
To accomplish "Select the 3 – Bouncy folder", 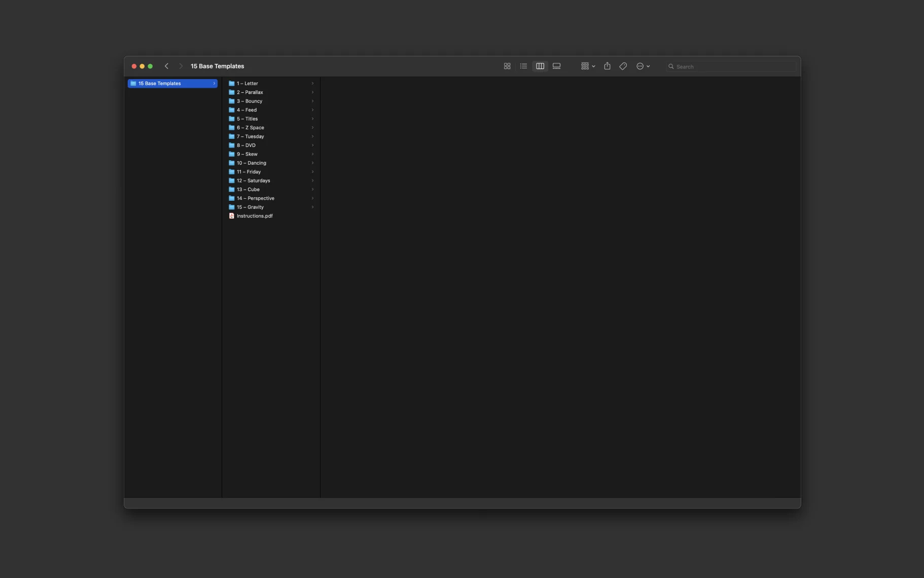I will coord(250,101).
